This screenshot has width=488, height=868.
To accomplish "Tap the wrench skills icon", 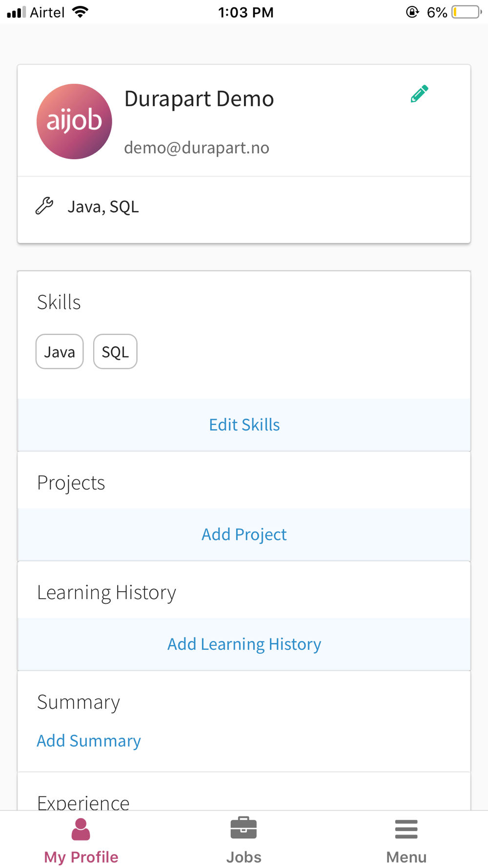I will click(x=44, y=206).
